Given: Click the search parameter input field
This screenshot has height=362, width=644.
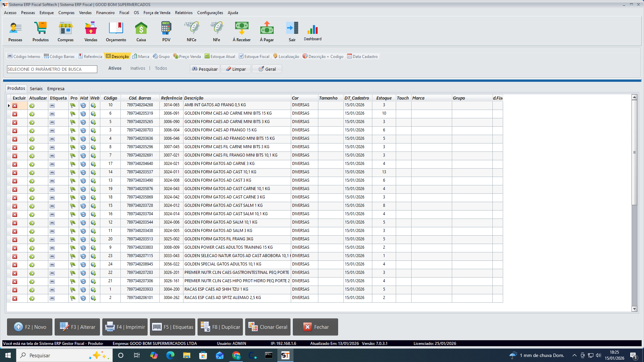Looking at the screenshot, I should (52, 69).
